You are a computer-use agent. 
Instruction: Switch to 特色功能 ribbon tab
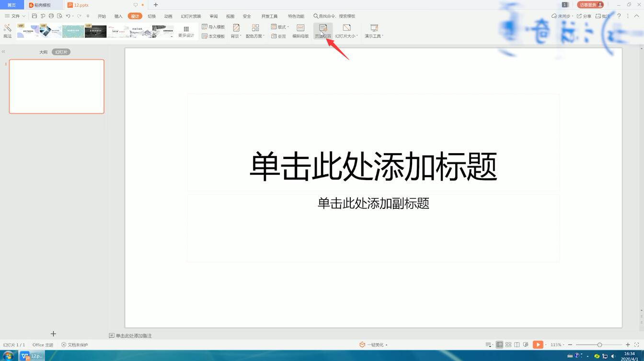coord(296,16)
